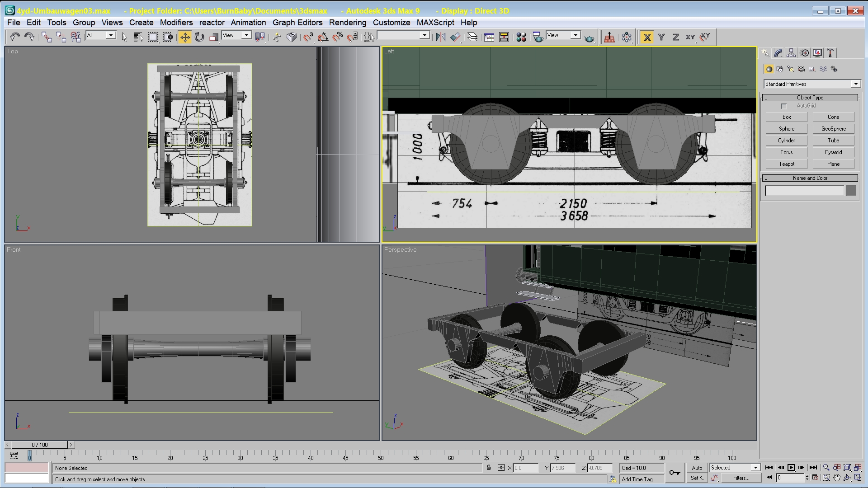Click the Teapot primitive button
The width and height of the screenshot is (868, 488).
pos(786,164)
